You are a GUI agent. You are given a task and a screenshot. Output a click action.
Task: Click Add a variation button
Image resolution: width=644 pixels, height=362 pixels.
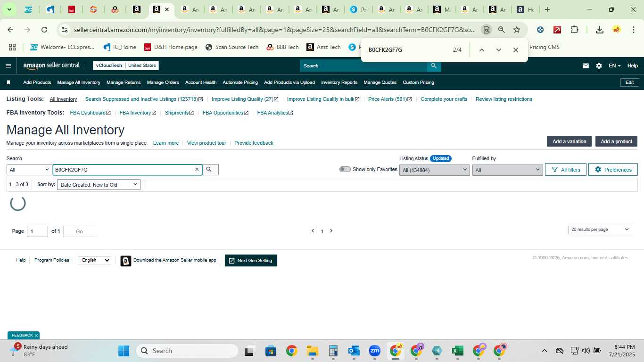pyautogui.click(x=569, y=141)
